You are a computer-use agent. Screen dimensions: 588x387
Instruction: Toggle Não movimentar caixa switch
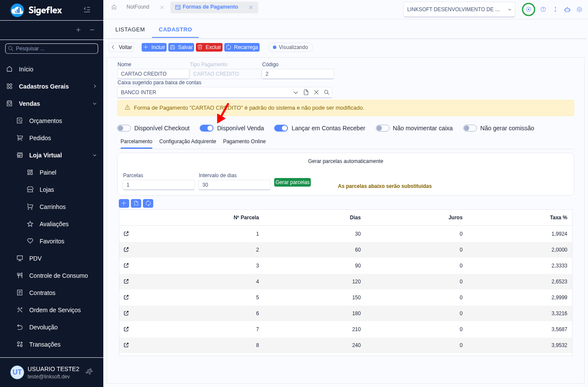point(383,128)
